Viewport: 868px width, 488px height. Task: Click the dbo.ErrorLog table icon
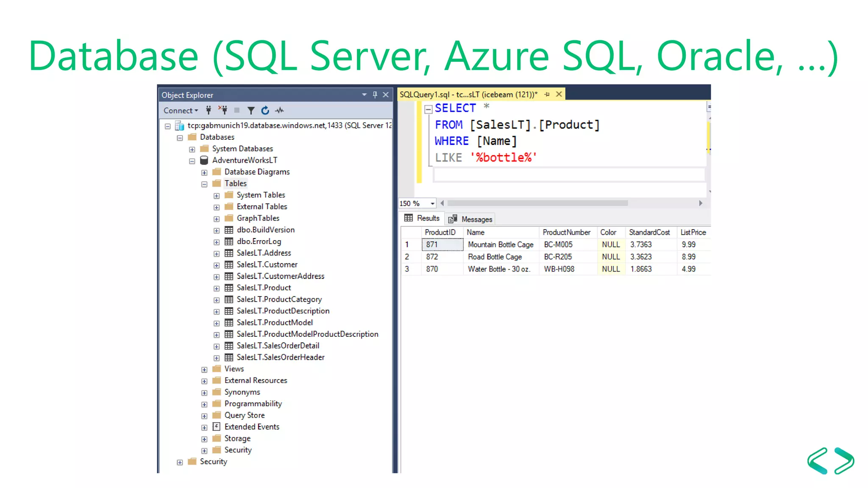tap(229, 241)
